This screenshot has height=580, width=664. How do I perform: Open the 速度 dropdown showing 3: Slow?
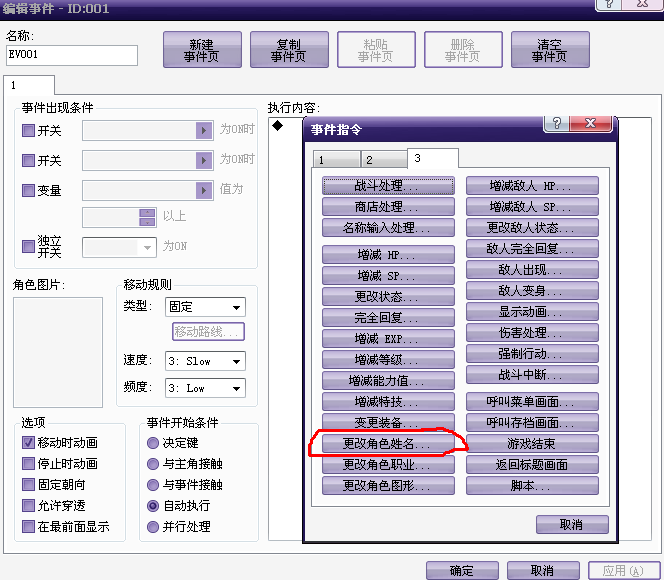click(x=205, y=361)
